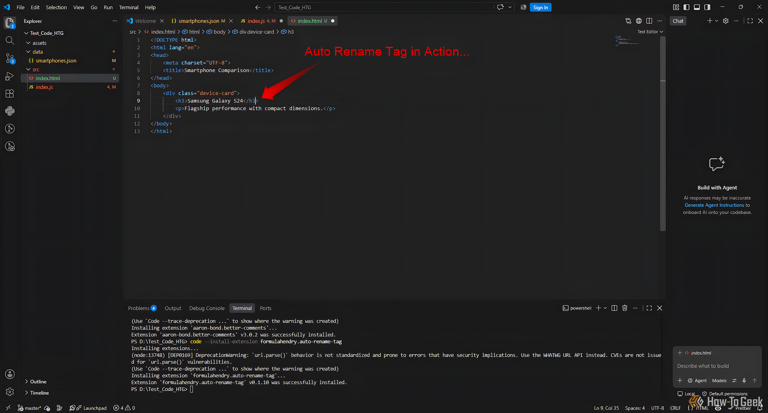The width and height of the screenshot is (768, 413).
Task: Open the Explorer view in activity bar
Action: pos(9,23)
